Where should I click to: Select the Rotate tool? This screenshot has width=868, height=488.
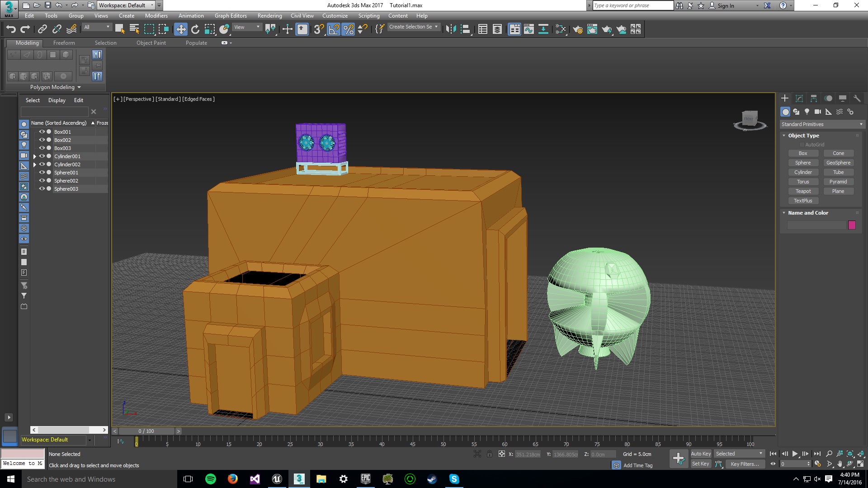(x=195, y=29)
